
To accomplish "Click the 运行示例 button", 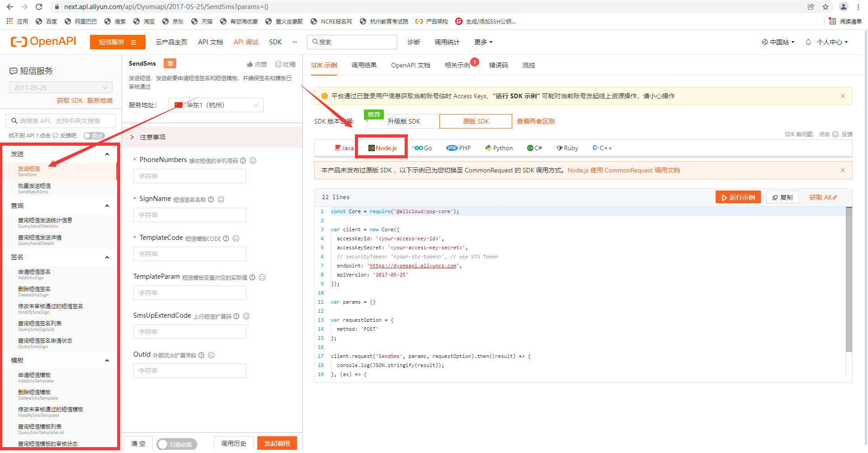I will pyautogui.click(x=738, y=197).
